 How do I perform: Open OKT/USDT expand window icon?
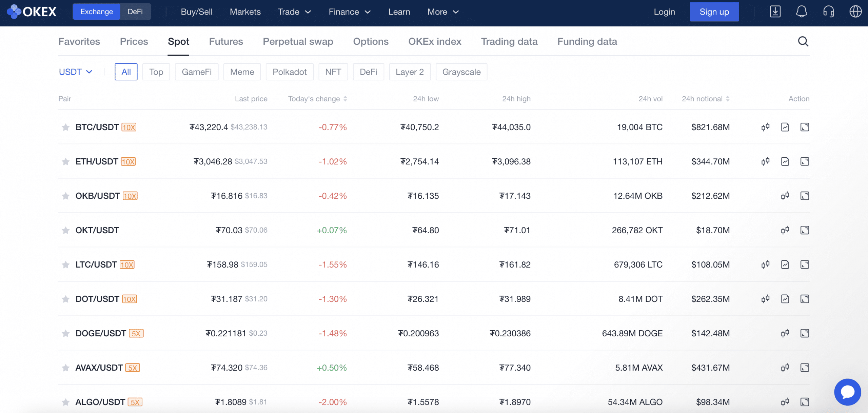(805, 230)
